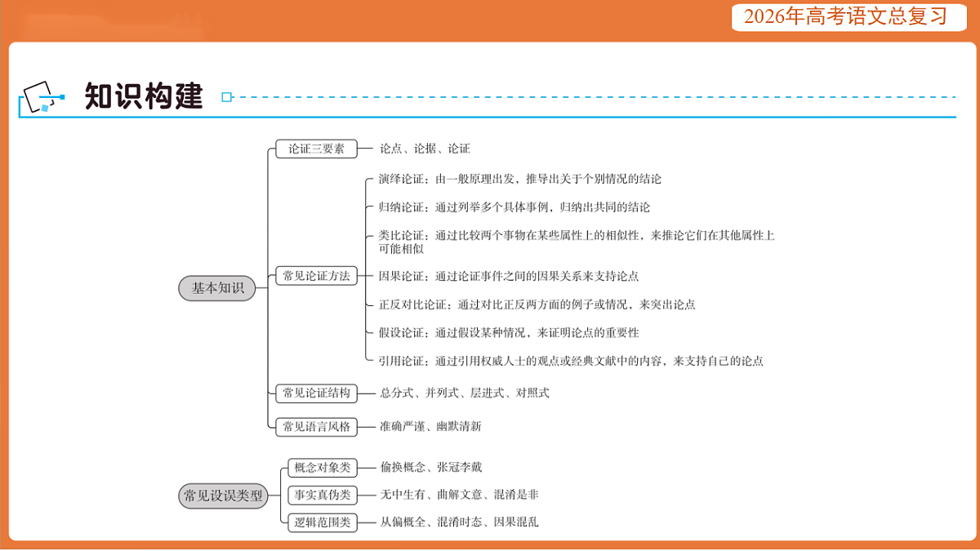The height and width of the screenshot is (551, 980).
Task: Click the 事实真伪类 node
Action: coord(322,495)
